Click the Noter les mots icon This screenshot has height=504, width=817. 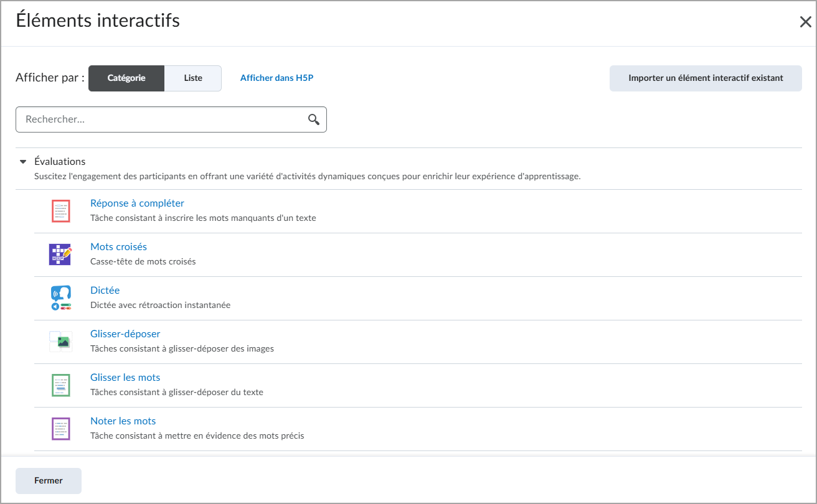coord(60,429)
